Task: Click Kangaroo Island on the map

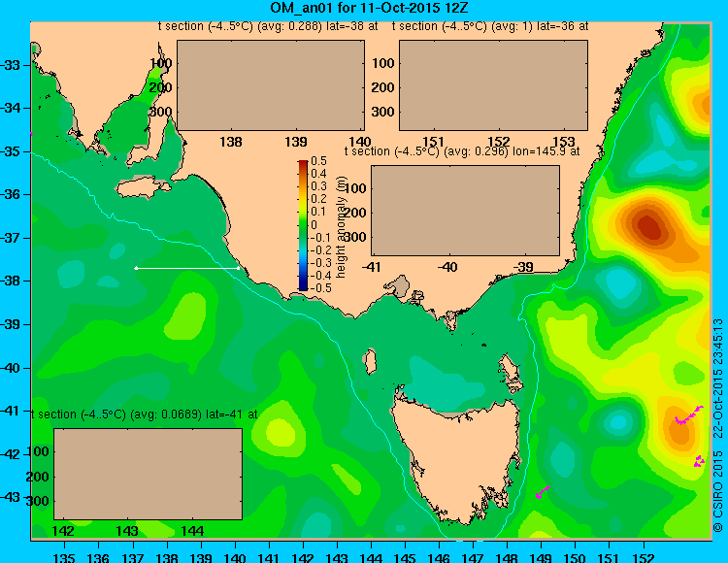Action: tap(144, 187)
